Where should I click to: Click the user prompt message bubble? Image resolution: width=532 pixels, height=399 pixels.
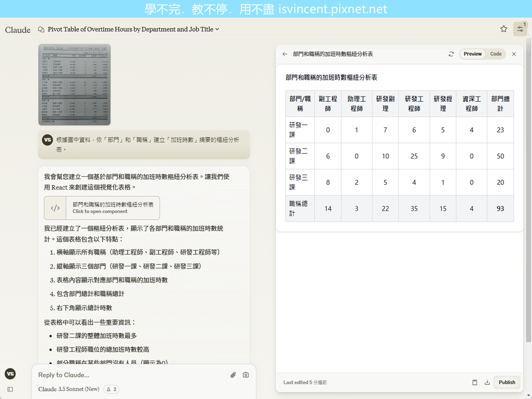tap(144, 144)
